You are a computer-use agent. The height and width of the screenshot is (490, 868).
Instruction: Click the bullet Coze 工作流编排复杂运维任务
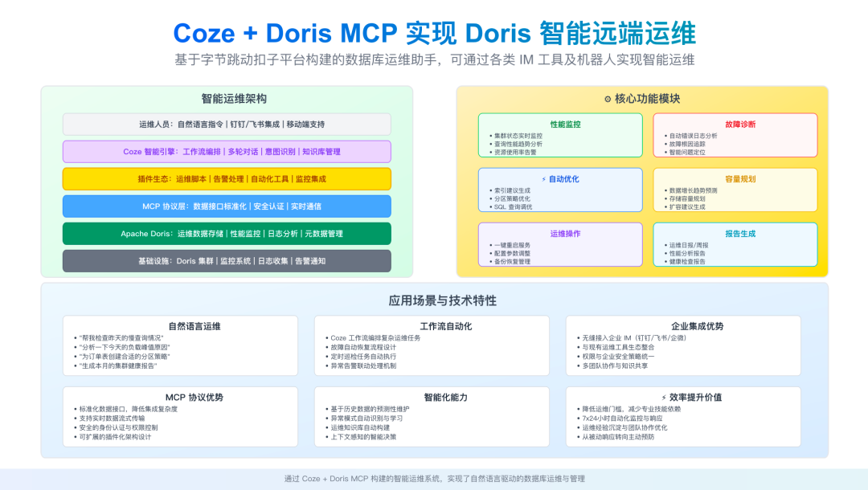tap(375, 338)
